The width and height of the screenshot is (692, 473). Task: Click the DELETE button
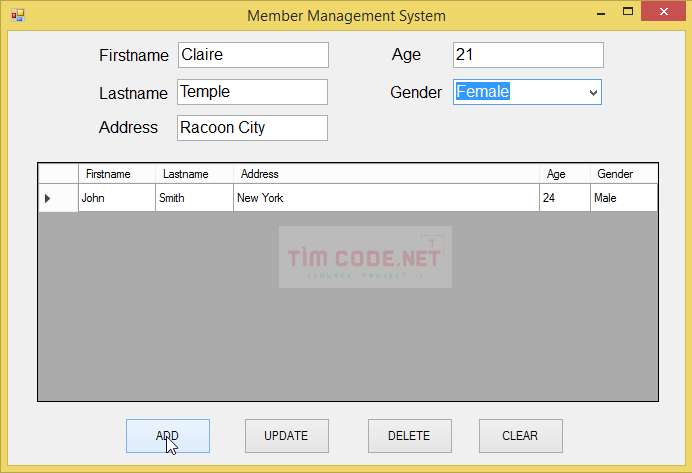point(410,436)
